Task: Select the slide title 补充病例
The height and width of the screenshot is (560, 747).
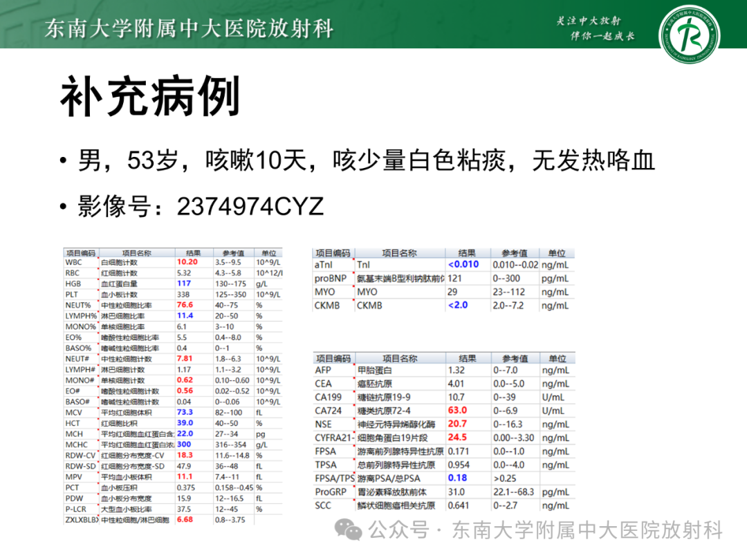Action: click(150, 96)
